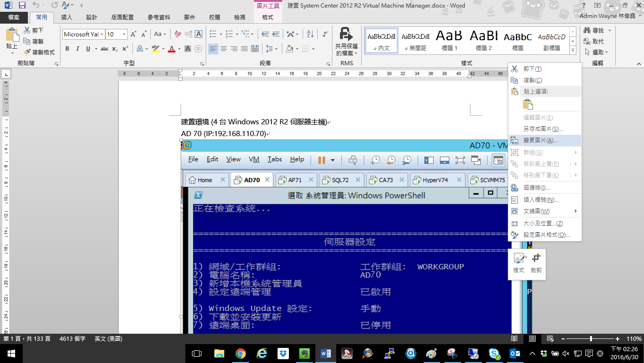The image size is (644, 363).
Task: Select the No Spacing style
Action: (x=415, y=40)
